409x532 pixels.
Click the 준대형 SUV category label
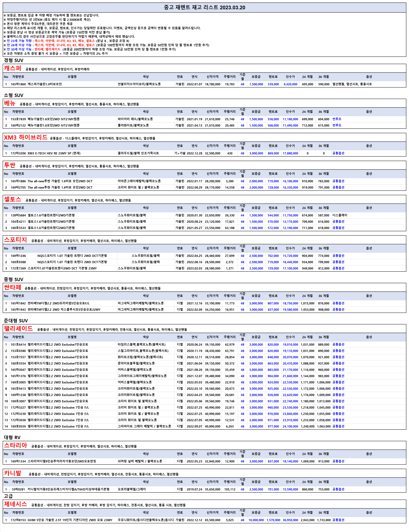click(16, 321)
